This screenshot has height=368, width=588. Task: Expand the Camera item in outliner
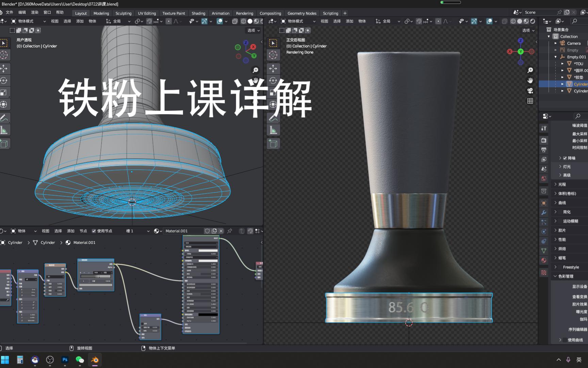556,43
